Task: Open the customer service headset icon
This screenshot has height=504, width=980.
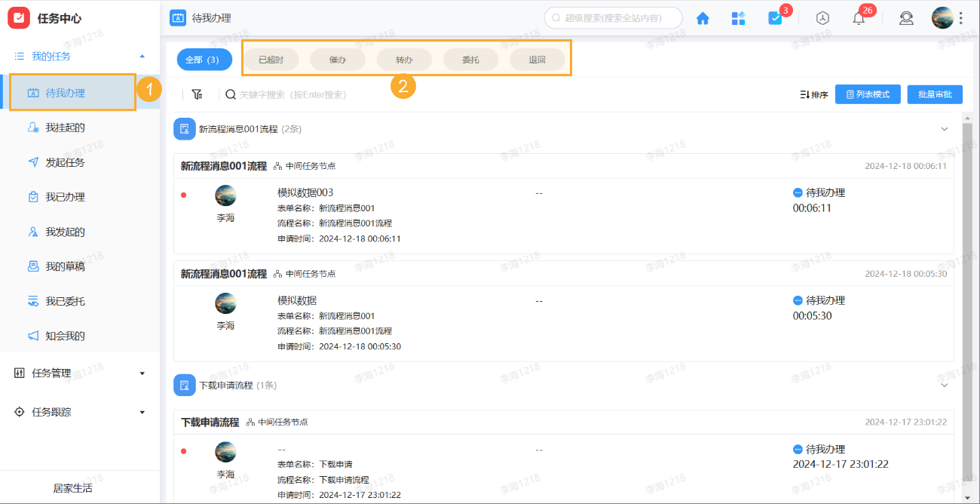Action: (906, 17)
